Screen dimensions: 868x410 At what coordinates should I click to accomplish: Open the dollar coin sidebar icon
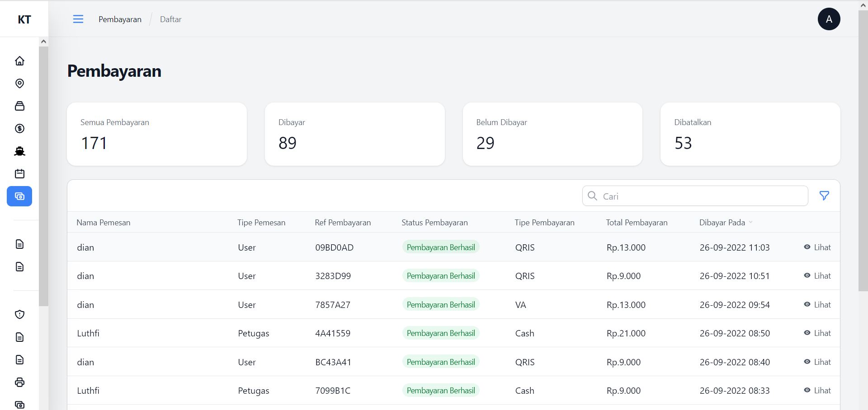[x=19, y=129]
